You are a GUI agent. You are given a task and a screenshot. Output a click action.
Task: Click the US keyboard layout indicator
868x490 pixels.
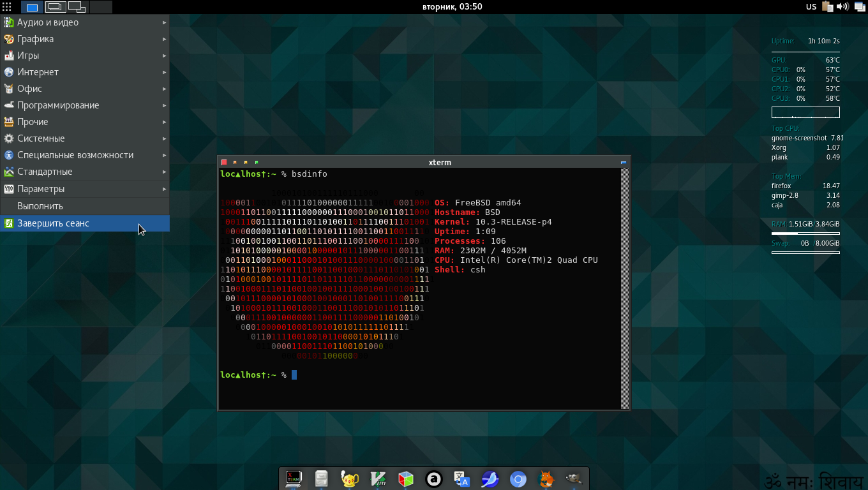811,7
